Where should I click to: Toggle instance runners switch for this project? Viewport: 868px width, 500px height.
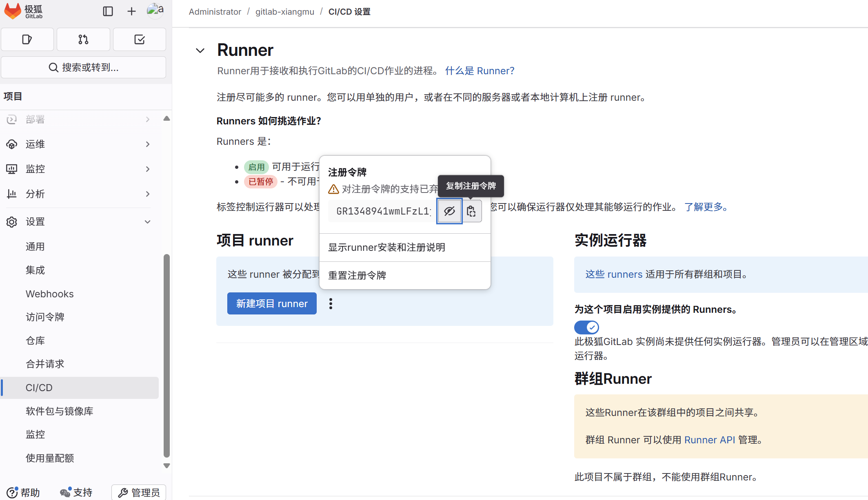[586, 327]
